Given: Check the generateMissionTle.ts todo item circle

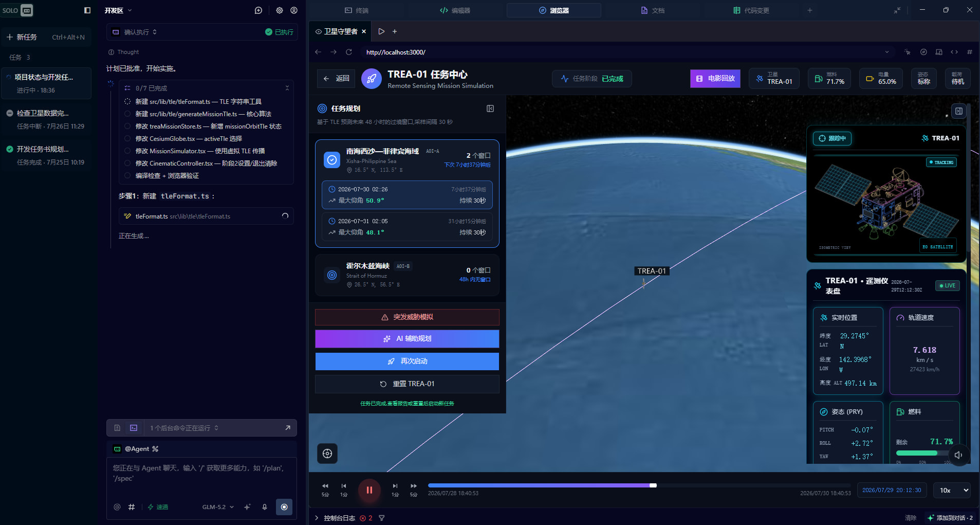Looking at the screenshot, I should coord(127,114).
